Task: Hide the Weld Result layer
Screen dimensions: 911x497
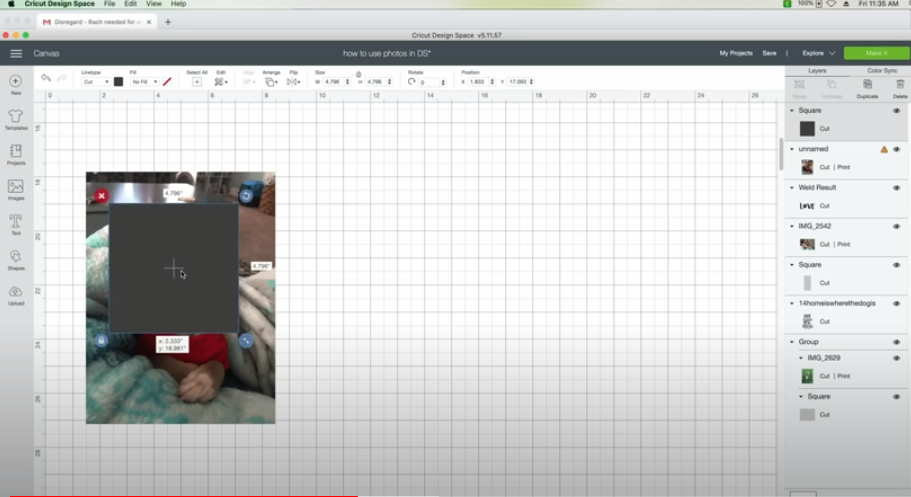Action: [896, 188]
